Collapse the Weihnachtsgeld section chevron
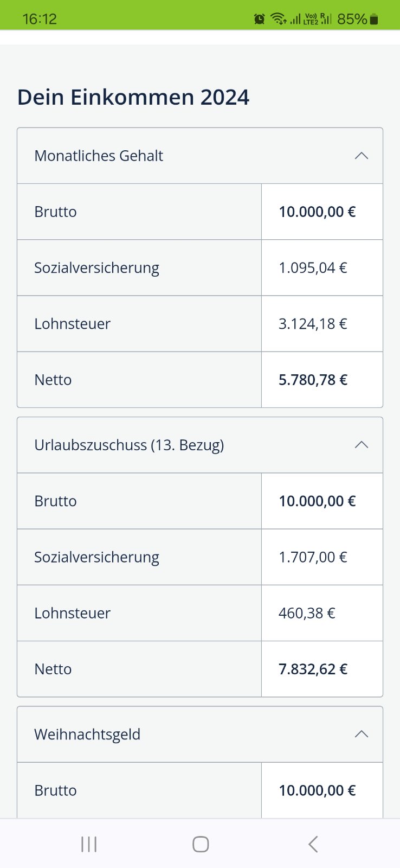The image size is (400, 868). pos(361,734)
